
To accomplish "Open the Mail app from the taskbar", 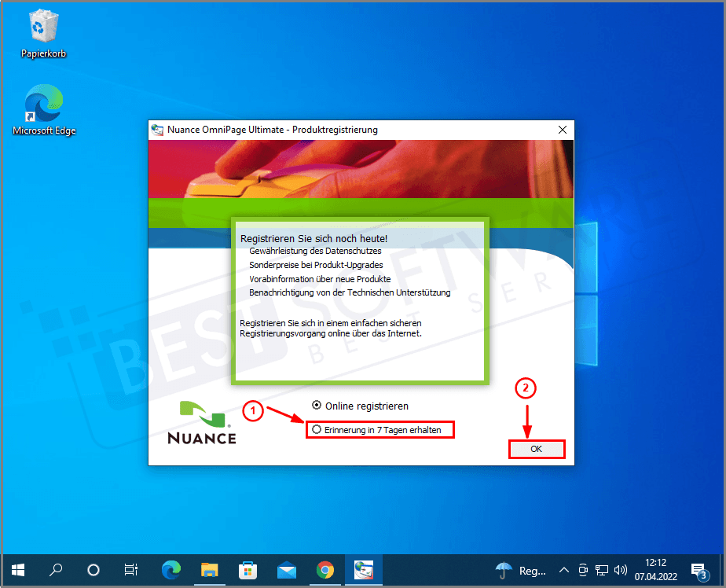I will tap(286, 570).
